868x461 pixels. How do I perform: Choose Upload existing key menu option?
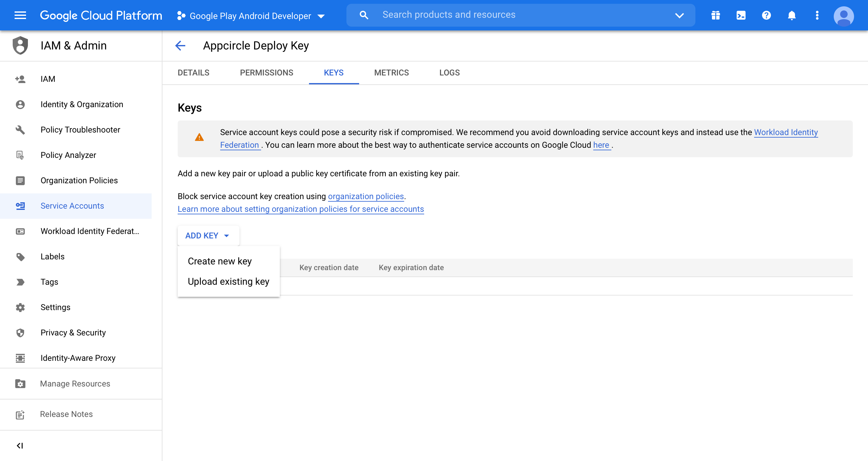pyautogui.click(x=228, y=281)
